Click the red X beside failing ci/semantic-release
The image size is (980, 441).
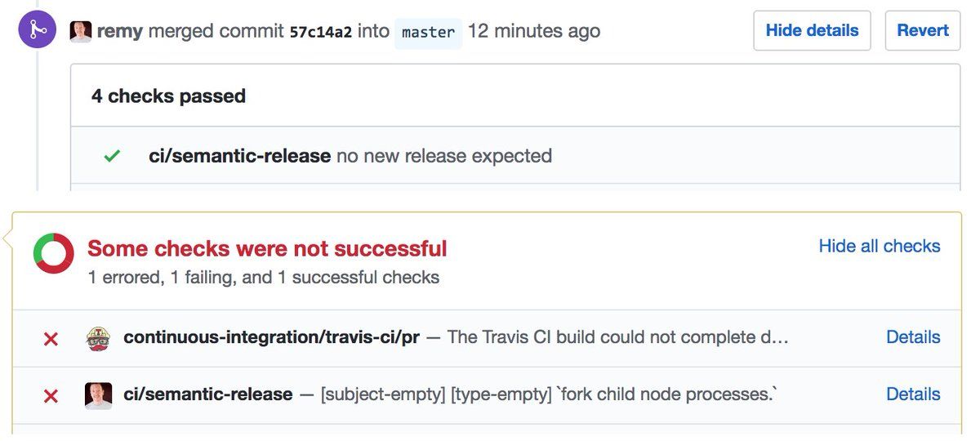pos(51,396)
